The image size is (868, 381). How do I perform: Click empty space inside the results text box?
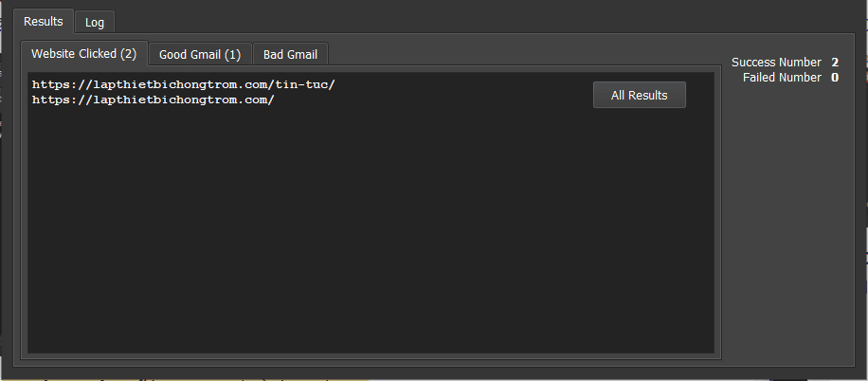tap(370, 237)
